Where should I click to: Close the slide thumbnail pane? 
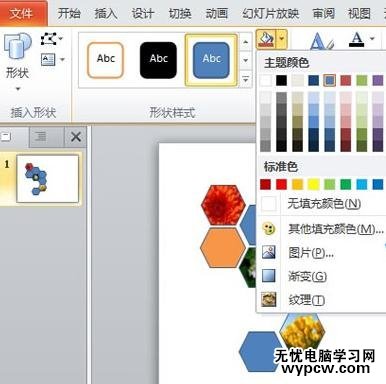coord(76,137)
